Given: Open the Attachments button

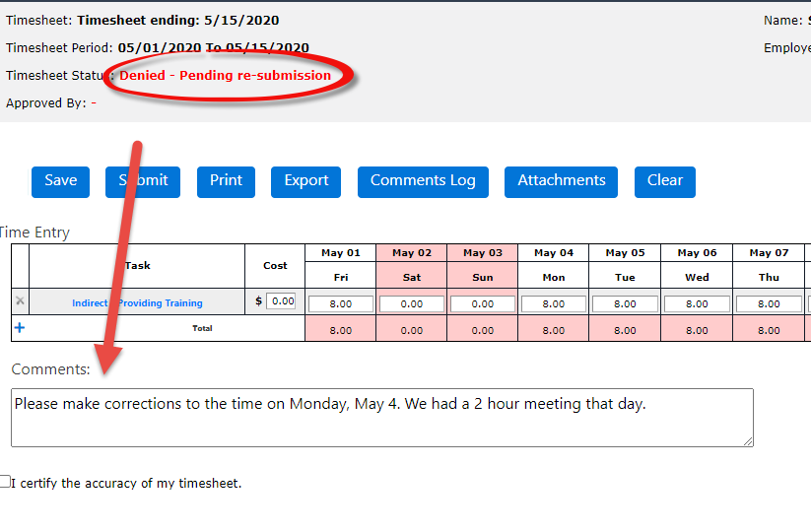Looking at the screenshot, I should point(561,182).
